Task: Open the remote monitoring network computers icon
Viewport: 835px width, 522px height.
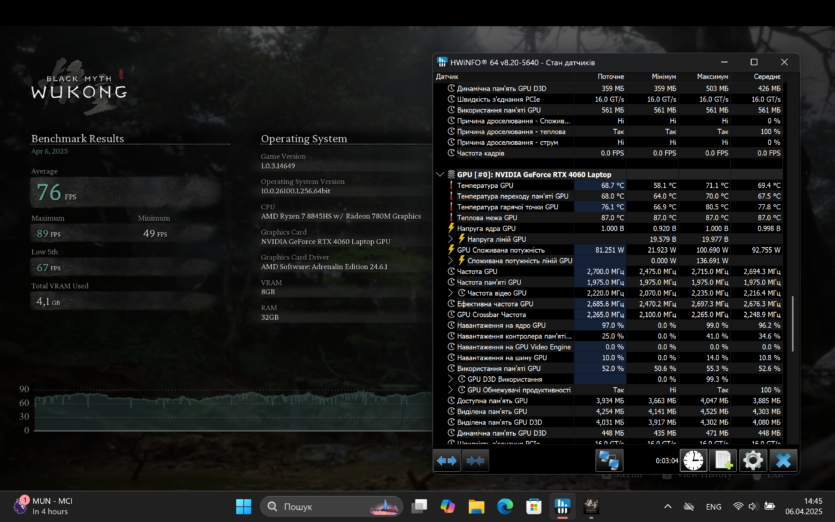Action: click(609, 460)
